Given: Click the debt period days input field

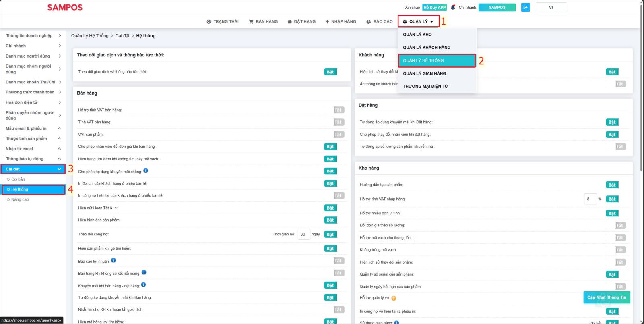Looking at the screenshot, I should pyautogui.click(x=304, y=234).
